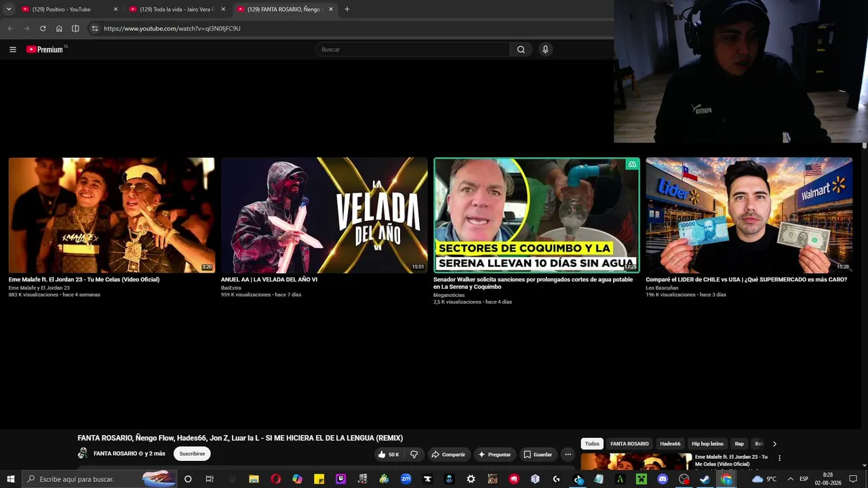868x488 pixels.
Task: Like the video with 50 K likes
Action: (389, 454)
